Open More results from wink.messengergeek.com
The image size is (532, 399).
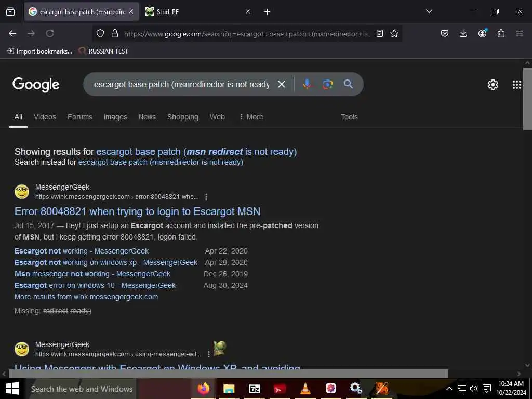click(86, 297)
